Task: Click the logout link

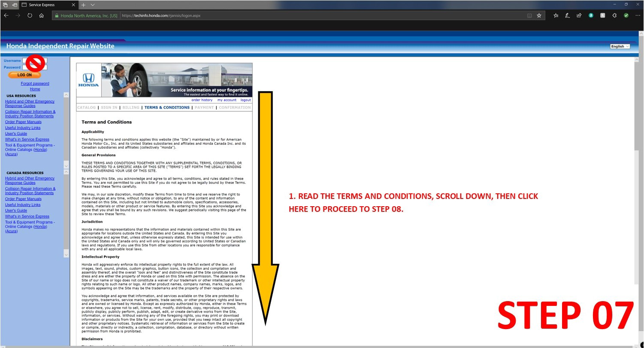Action: tap(245, 100)
